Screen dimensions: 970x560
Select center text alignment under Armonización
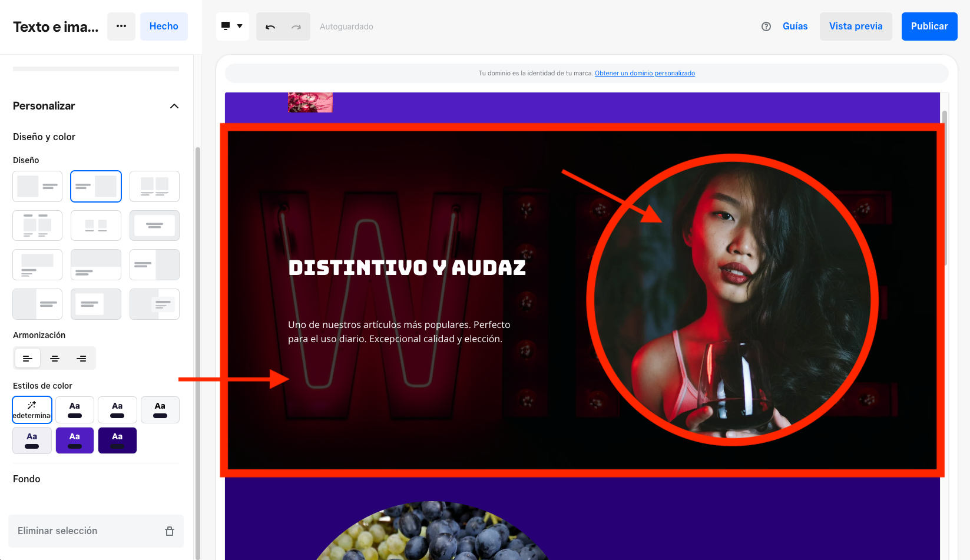(x=55, y=358)
